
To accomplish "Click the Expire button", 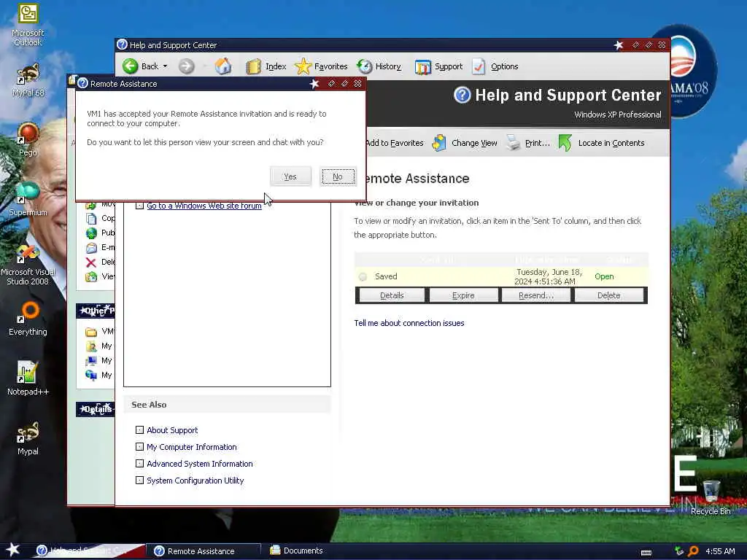I will tap(463, 295).
